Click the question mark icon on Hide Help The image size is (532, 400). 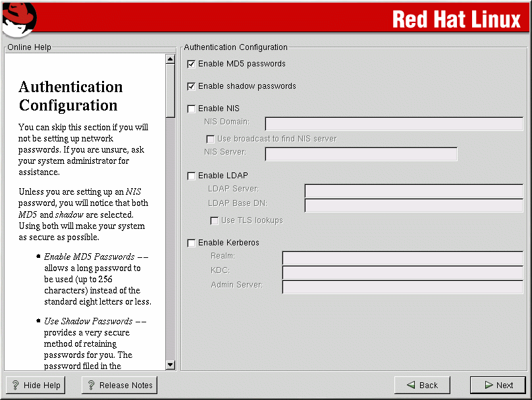pyautogui.click(x=16, y=386)
